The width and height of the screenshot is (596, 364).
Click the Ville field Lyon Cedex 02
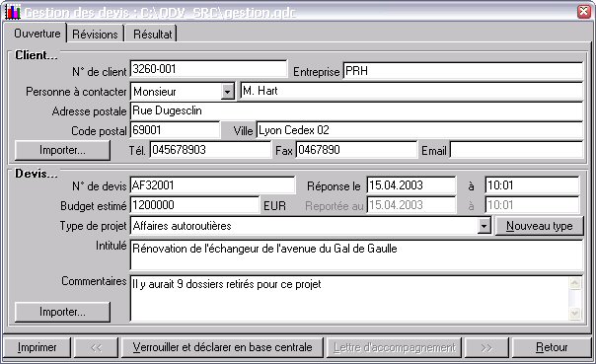tap(419, 131)
